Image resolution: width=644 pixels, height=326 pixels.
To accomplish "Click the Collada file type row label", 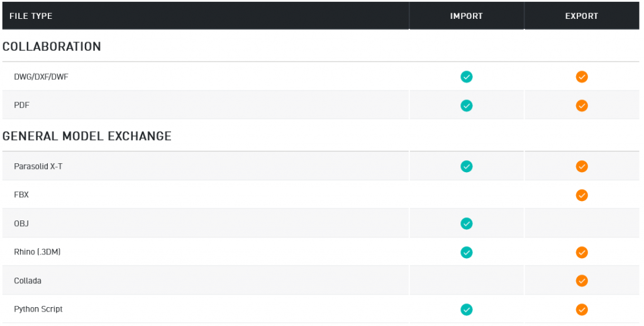I will pyautogui.click(x=28, y=281).
